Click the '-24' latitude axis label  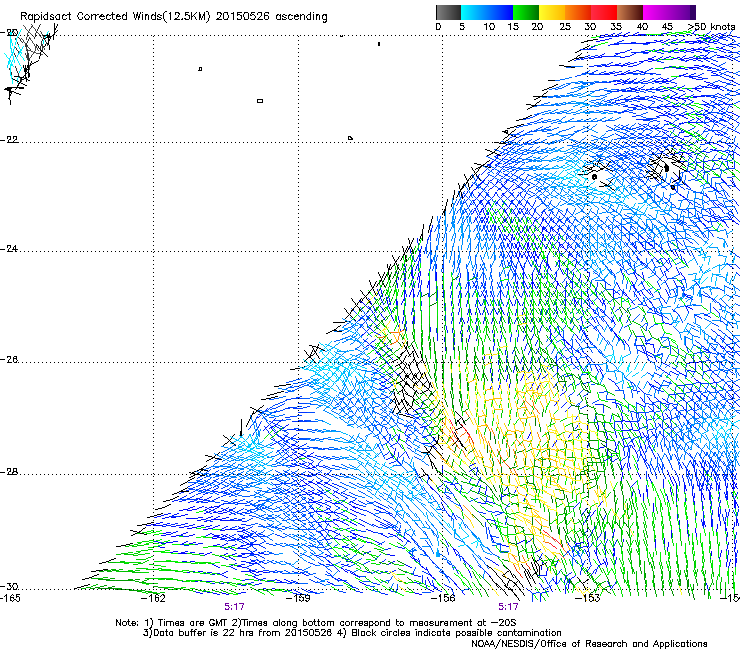click(x=9, y=249)
